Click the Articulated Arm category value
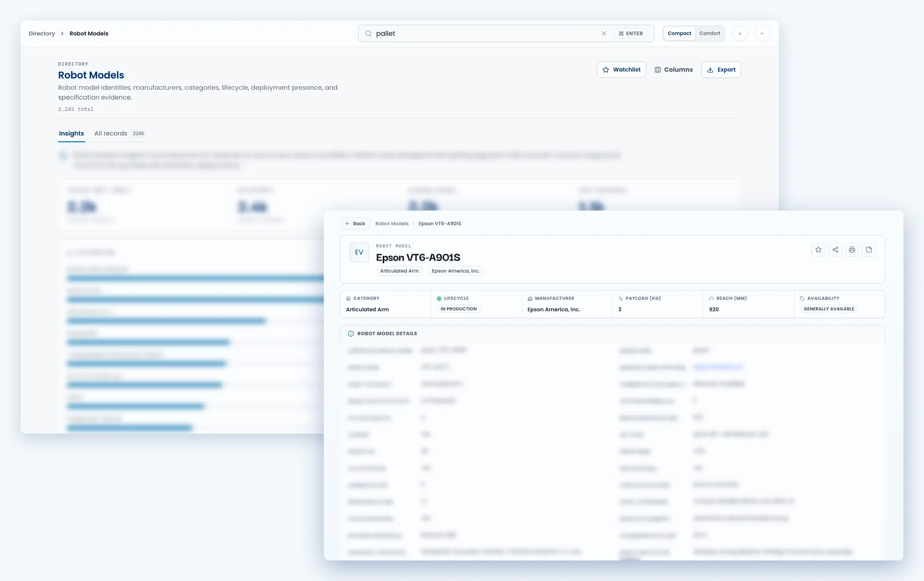The height and width of the screenshot is (581, 924). point(367,310)
